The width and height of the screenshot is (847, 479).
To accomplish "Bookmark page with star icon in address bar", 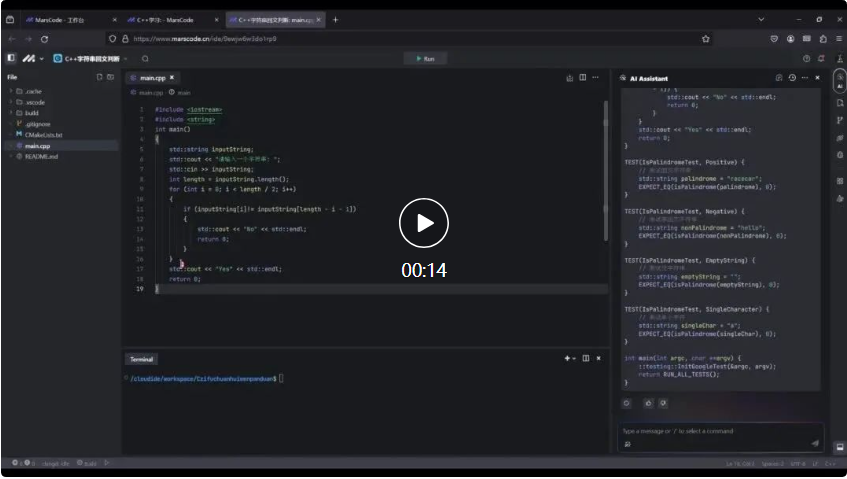I will (706, 39).
